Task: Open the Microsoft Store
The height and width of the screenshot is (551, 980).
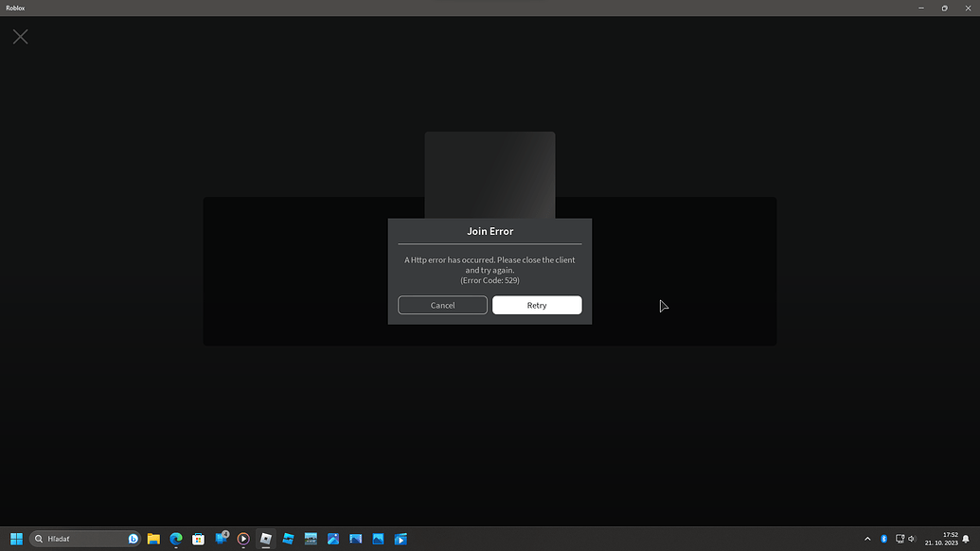Action: click(199, 538)
